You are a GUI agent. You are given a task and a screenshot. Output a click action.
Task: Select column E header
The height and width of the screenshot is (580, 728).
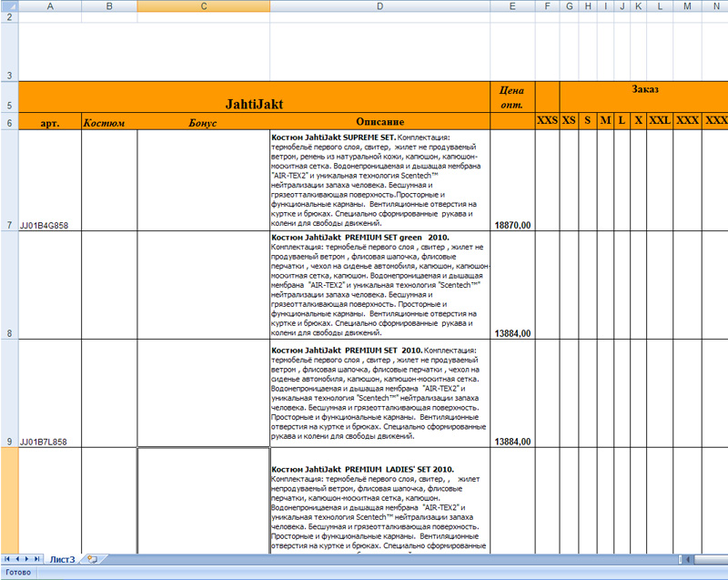tap(512, 5)
